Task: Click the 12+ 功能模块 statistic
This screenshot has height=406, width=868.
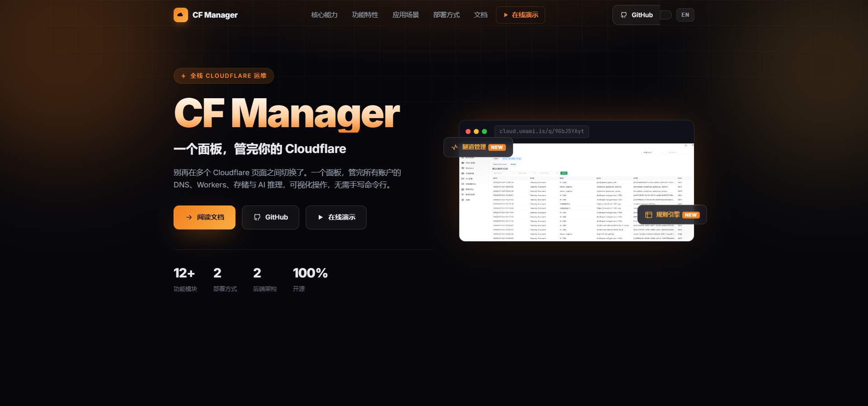Action: tap(185, 279)
